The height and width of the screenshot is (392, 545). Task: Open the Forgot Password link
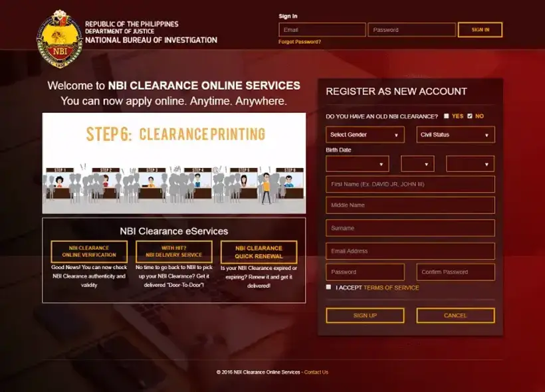coord(298,41)
